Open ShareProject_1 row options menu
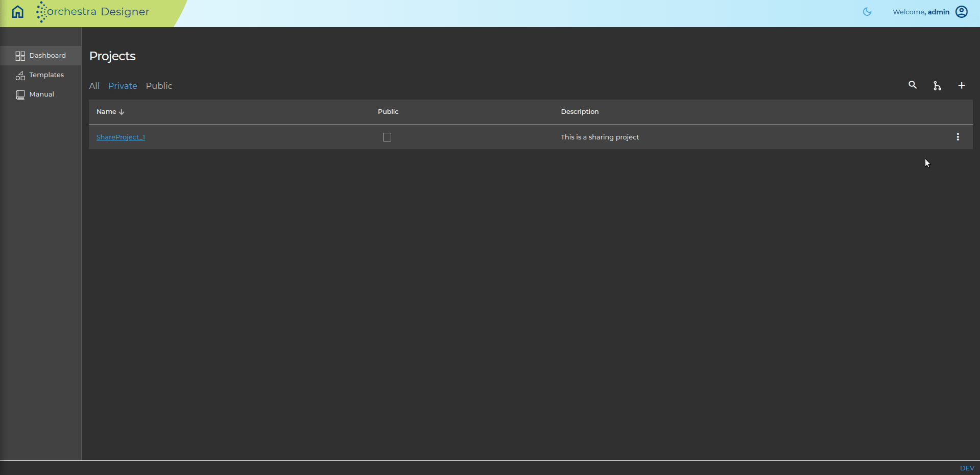The image size is (980, 475). pos(958,137)
